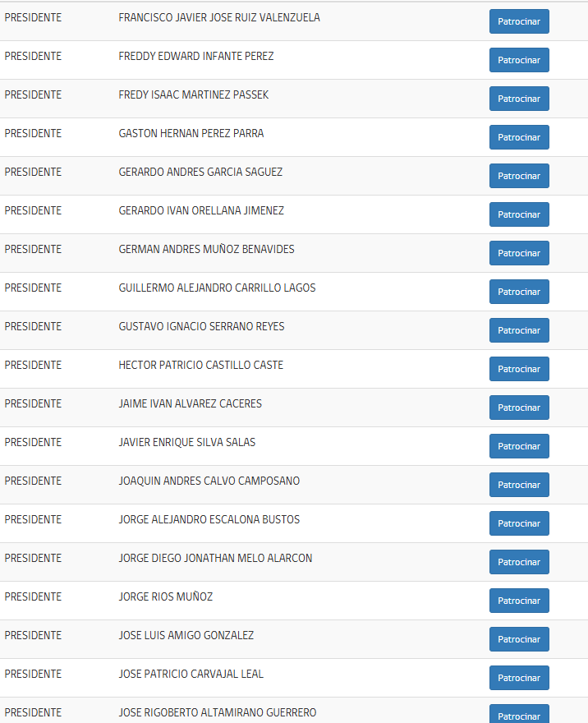Choose Patrocinar for Jaime Ivan Alvarez Caceres

[519, 408]
